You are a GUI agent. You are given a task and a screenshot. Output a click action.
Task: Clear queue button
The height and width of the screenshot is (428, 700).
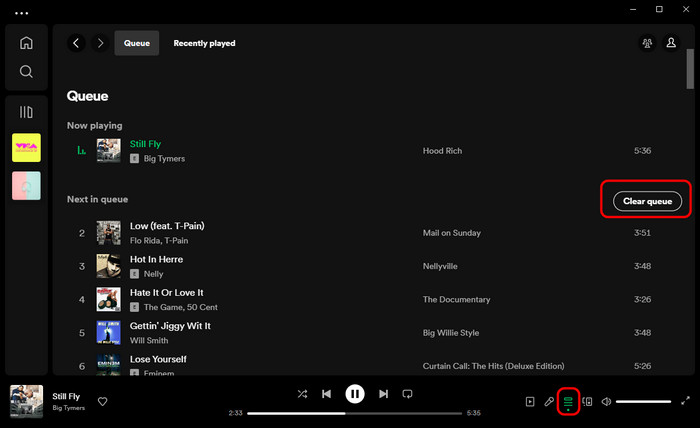click(x=647, y=201)
